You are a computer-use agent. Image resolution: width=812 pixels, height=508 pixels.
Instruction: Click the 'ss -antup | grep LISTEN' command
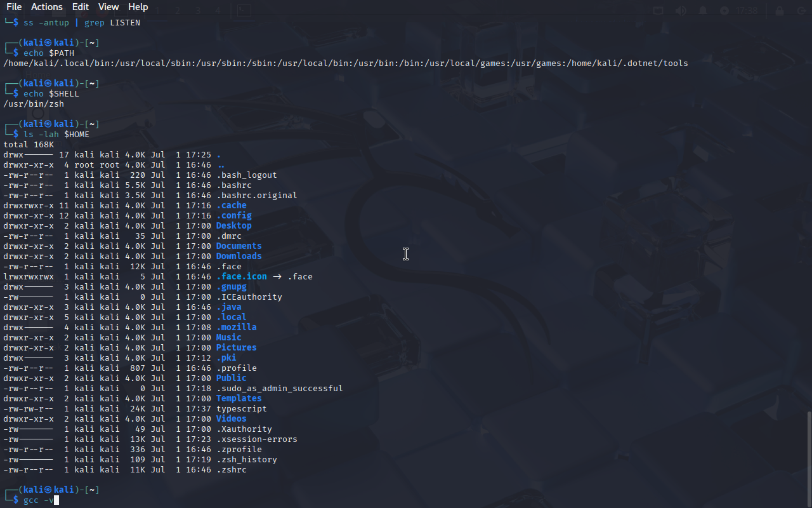coord(82,23)
